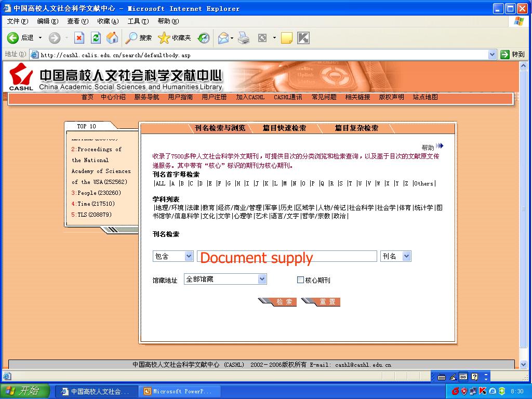
Task: Click the page icon in address bar
Action: 35,55
